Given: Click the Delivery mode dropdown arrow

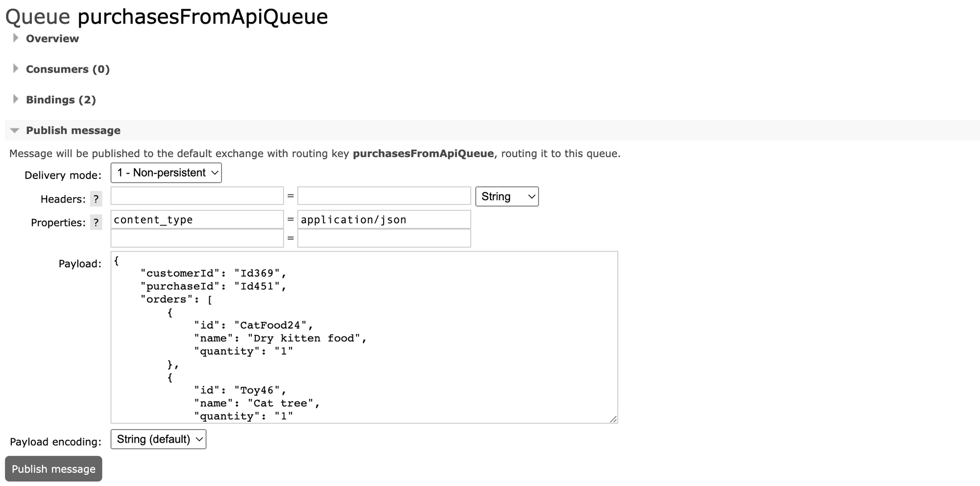Looking at the screenshot, I should (214, 173).
